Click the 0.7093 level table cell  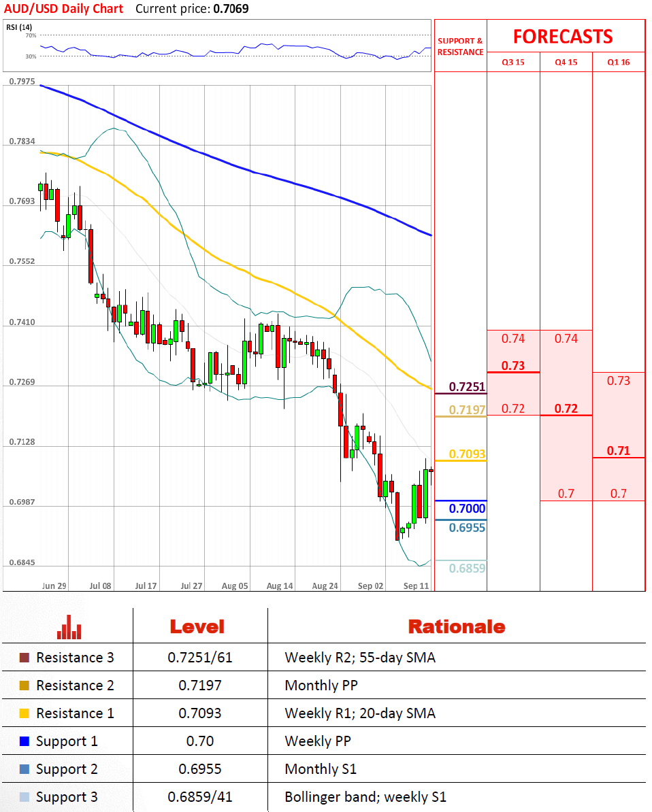200,713
